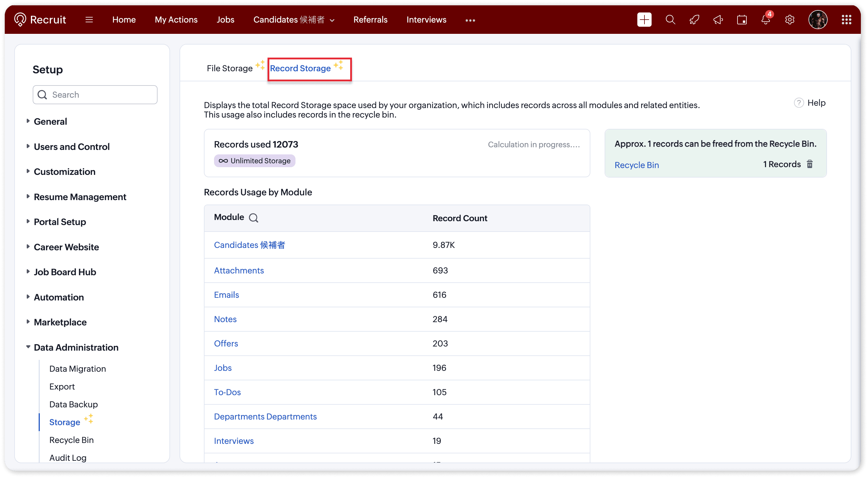
Task: Expand the Users and Control section
Action: (71, 146)
